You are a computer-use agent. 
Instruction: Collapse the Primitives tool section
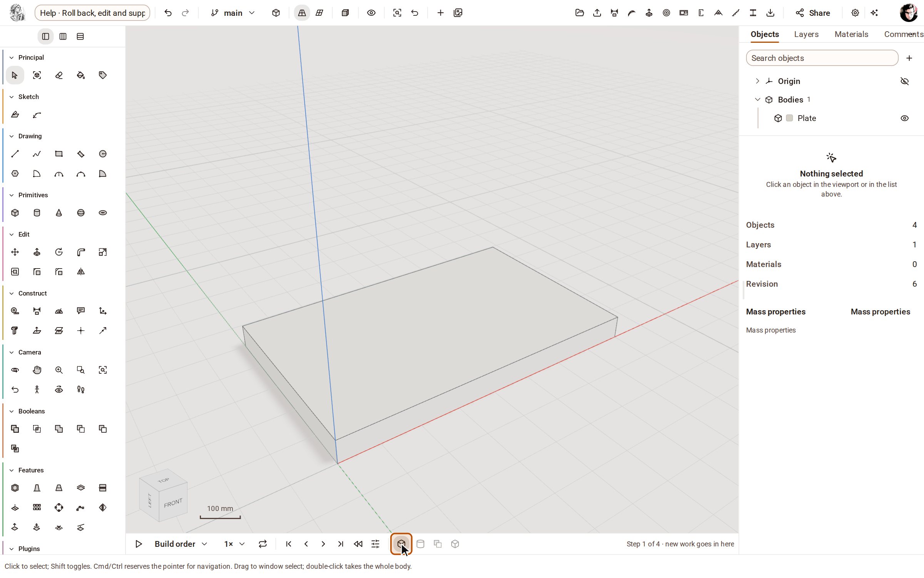click(12, 195)
